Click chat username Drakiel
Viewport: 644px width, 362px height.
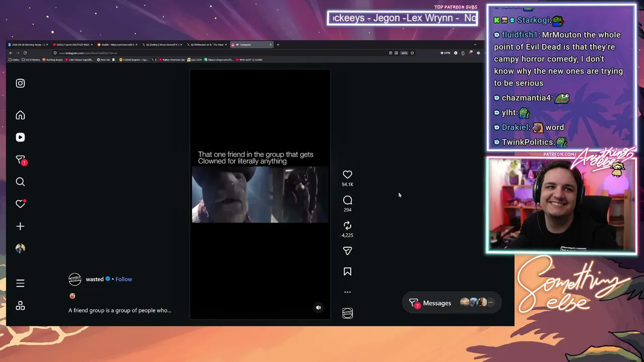click(x=516, y=127)
